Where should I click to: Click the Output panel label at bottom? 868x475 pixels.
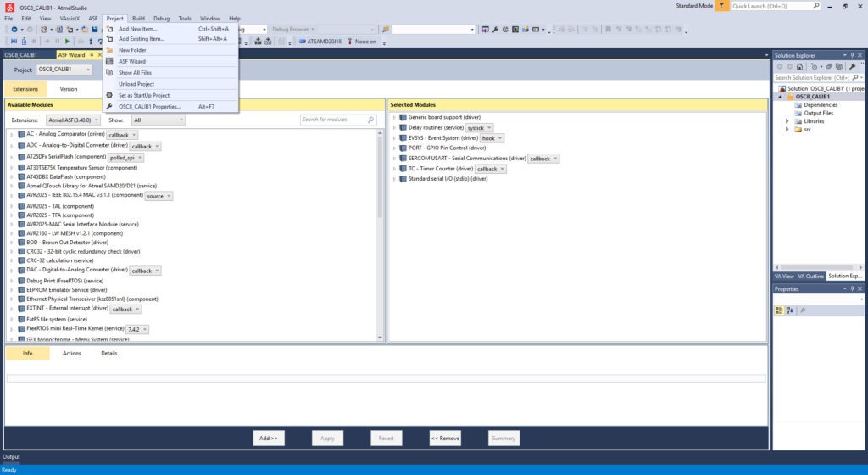[x=11, y=456]
